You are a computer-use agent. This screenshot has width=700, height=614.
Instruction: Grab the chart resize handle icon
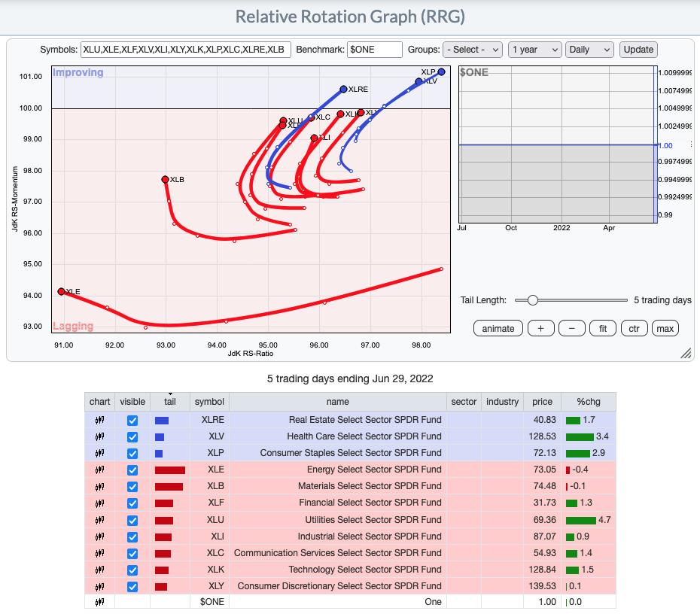(x=686, y=353)
